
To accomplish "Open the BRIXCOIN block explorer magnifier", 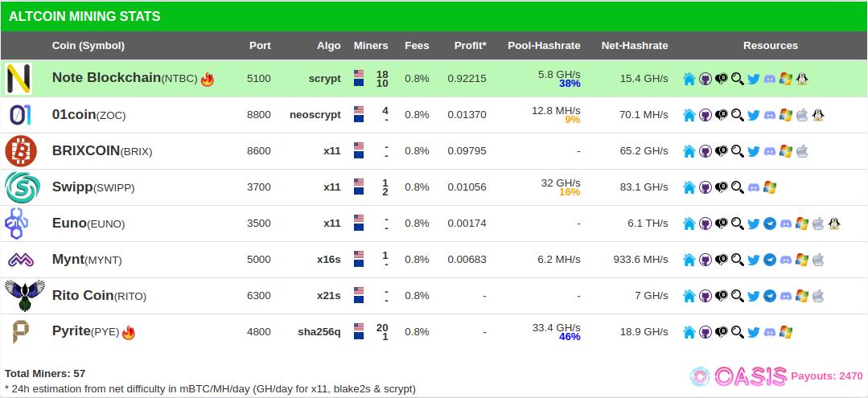I will tap(738, 151).
